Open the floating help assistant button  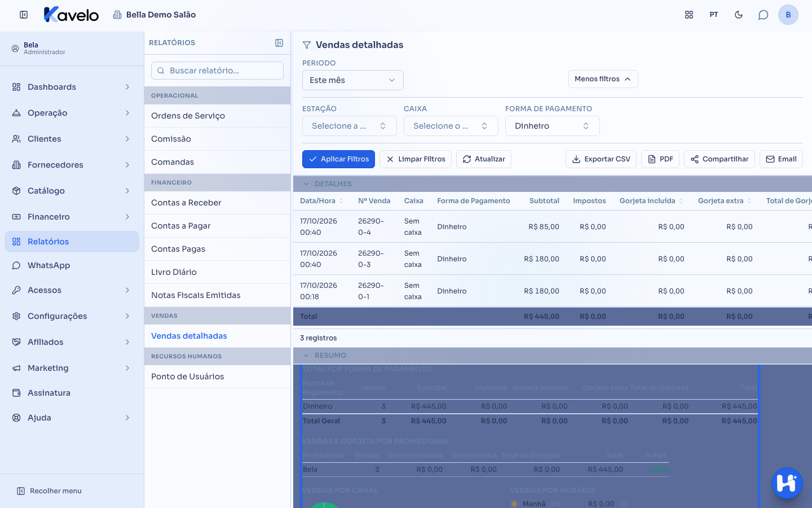click(x=787, y=483)
